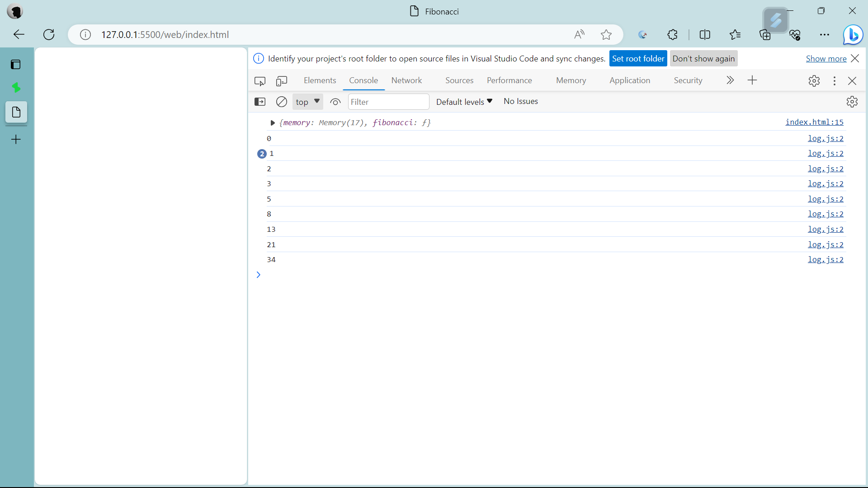868x488 pixels.
Task: Open Customize and control DevTools menu
Action: pyautogui.click(x=835, y=81)
